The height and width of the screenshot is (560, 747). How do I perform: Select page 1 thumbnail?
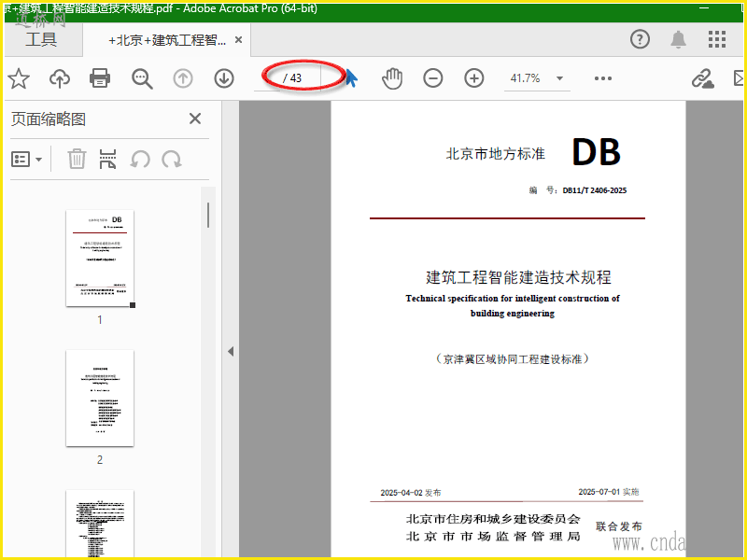100,259
